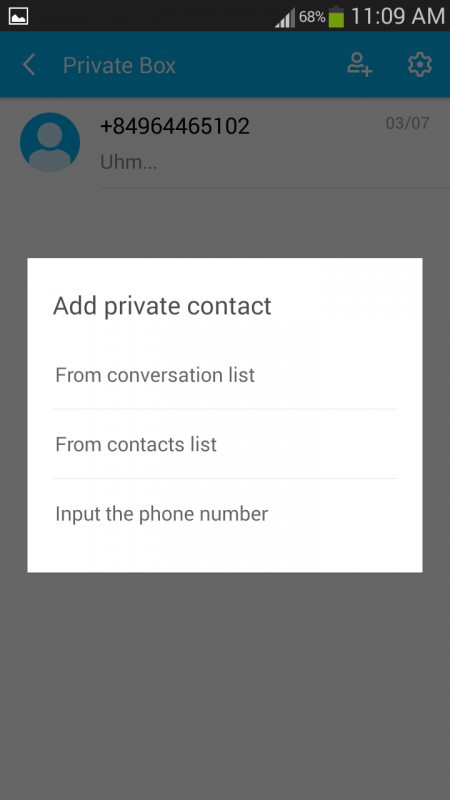Dismiss dialog by tapping dimmed area below
Image resolution: width=450 pixels, height=800 pixels.
point(225,684)
